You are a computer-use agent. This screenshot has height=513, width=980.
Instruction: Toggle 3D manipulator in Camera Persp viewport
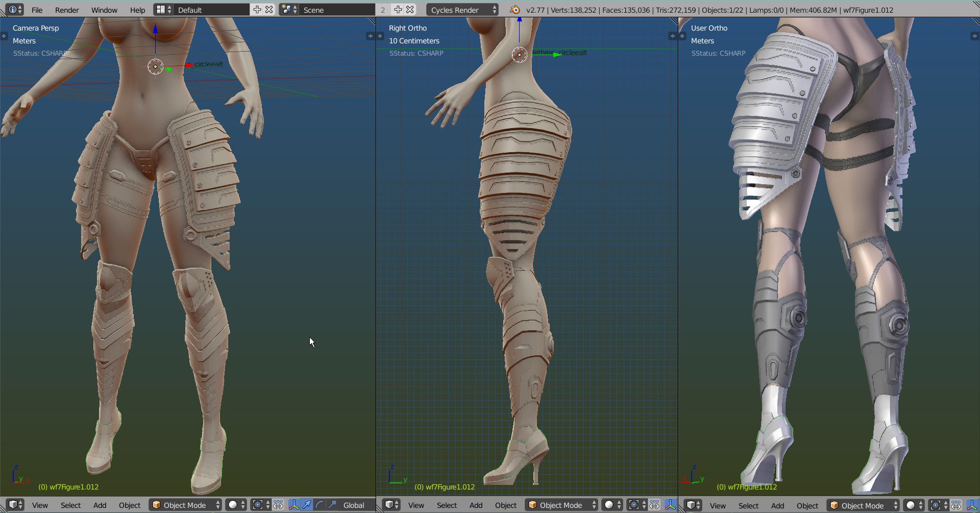[294, 505]
